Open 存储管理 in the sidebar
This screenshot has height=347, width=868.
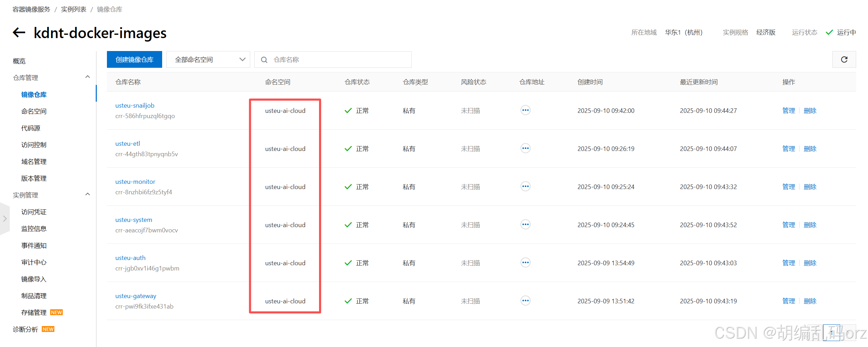point(34,312)
